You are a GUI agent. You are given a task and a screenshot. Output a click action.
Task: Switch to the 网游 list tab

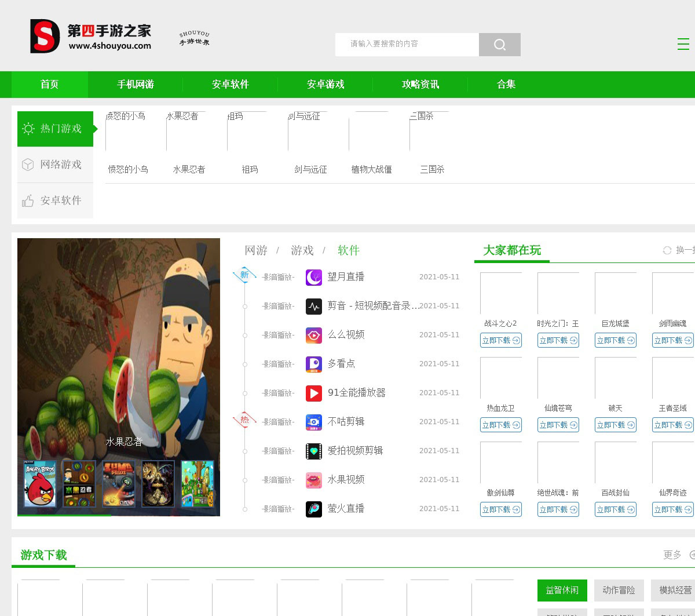256,250
